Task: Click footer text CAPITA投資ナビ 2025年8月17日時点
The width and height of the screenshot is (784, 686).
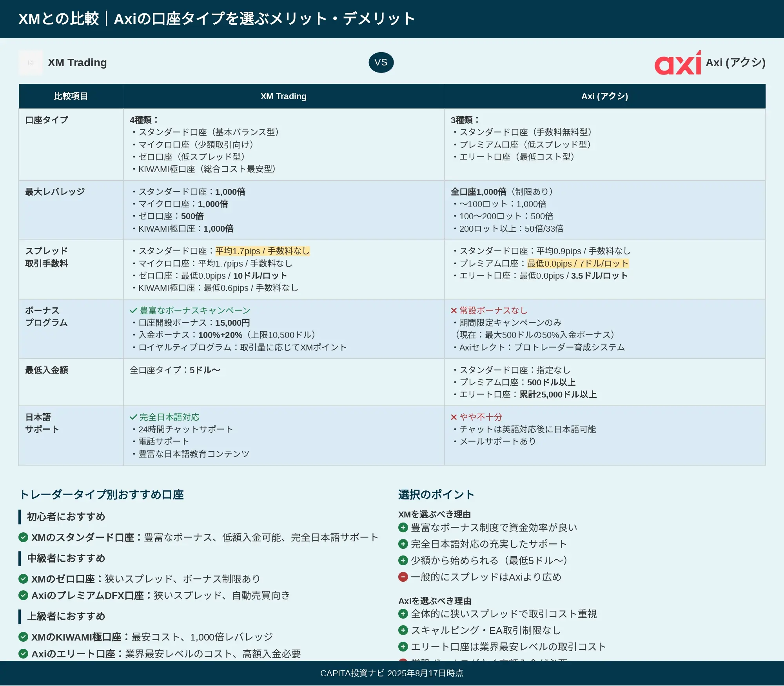Action: pos(392,673)
